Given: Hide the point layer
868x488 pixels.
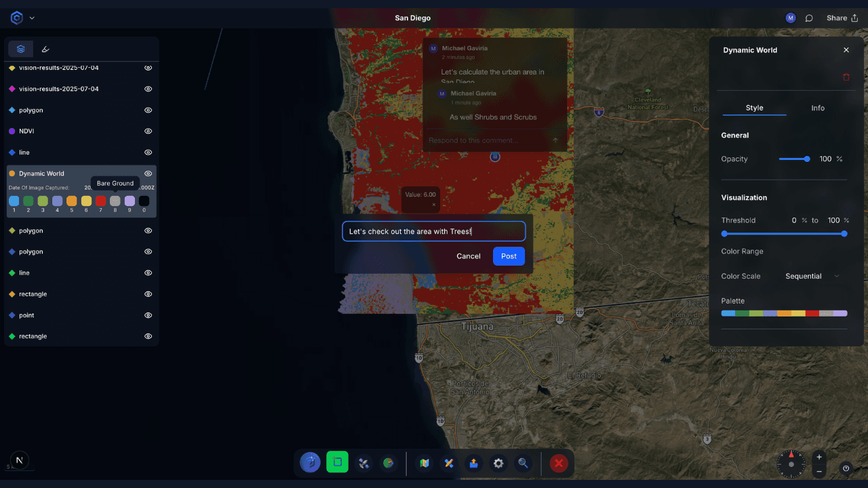Looking at the screenshot, I should [148, 315].
